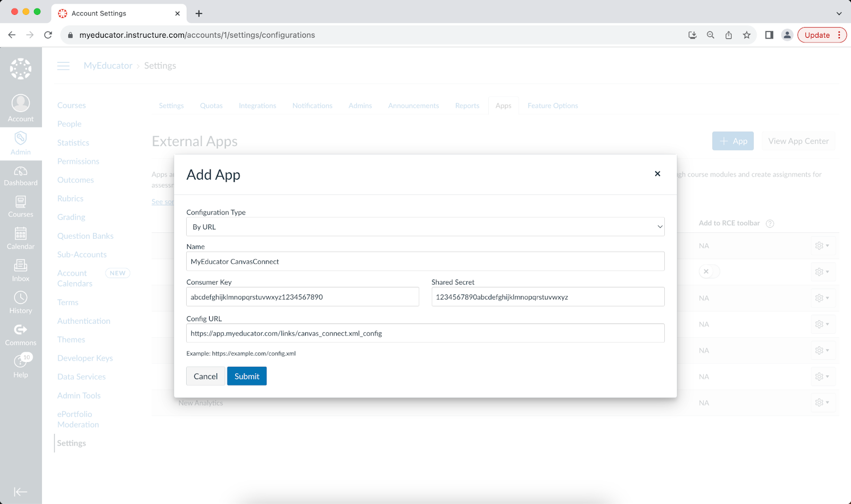
Task: Open gear menu beside the RCE toggle row
Action: click(x=822, y=272)
